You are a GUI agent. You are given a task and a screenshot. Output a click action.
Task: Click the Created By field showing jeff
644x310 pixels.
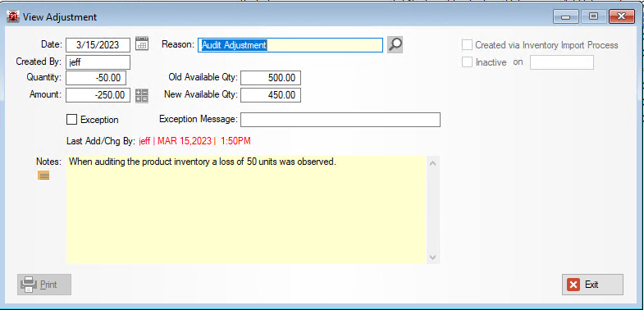click(98, 62)
